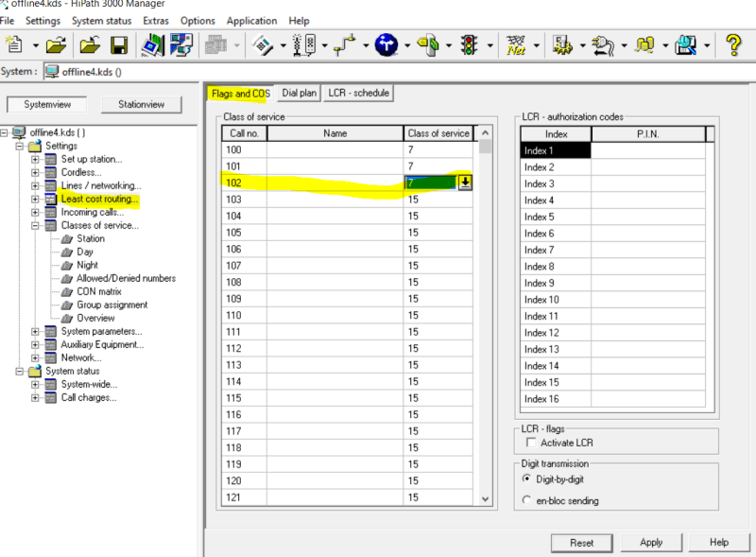The width and height of the screenshot is (756, 557).
Task: Open the Options menu
Action: tap(198, 21)
